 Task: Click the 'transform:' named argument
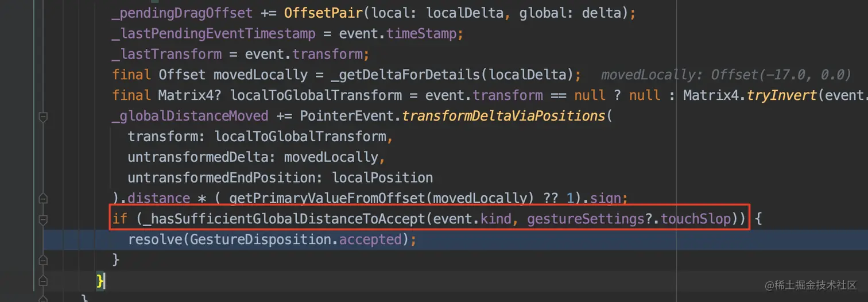click(166, 137)
